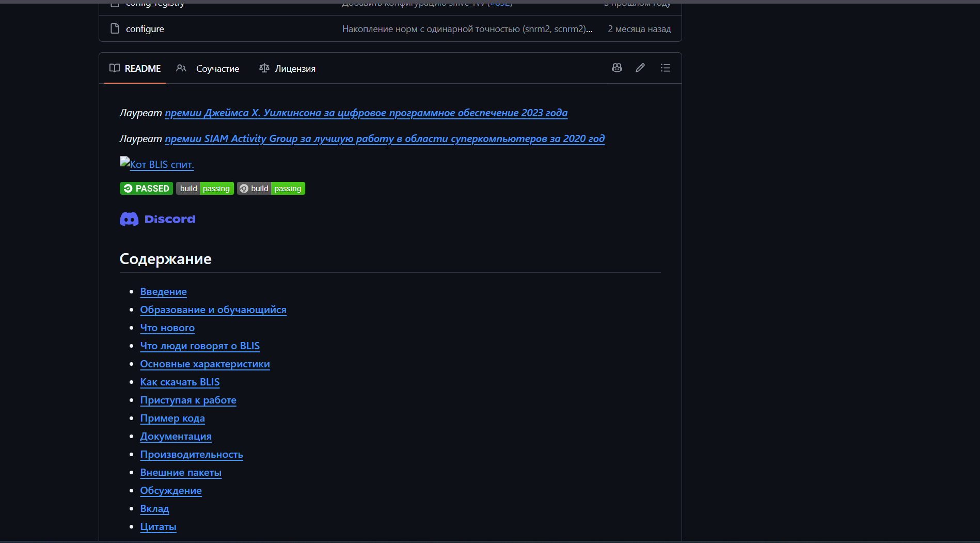980x543 pixels.
Task: Jump to Образование и обучающийся section
Action: (213, 309)
